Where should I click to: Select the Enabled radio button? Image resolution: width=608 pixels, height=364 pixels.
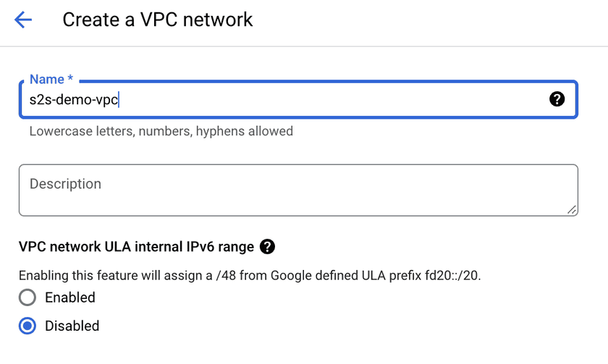click(28, 297)
